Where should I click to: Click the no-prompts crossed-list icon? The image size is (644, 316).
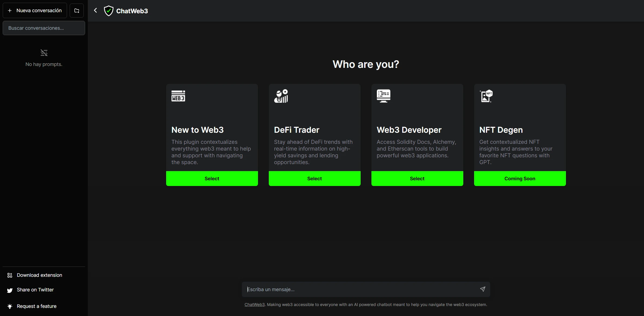click(x=44, y=53)
